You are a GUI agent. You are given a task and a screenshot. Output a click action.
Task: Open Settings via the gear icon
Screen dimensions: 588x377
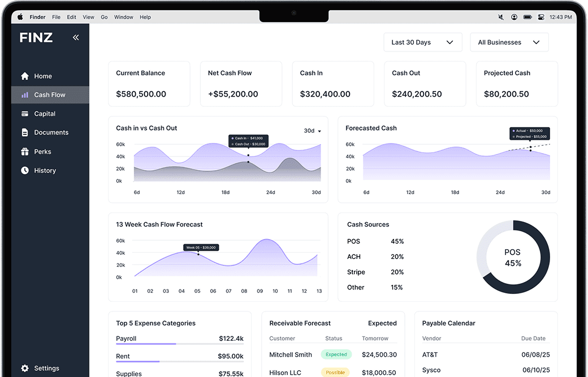point(24,368)
